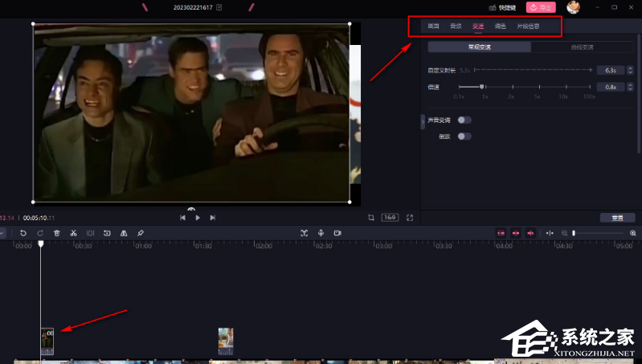Open the 快捷键 shortcuts panel
The image size is (642, 364).
[x=502, y=7]
